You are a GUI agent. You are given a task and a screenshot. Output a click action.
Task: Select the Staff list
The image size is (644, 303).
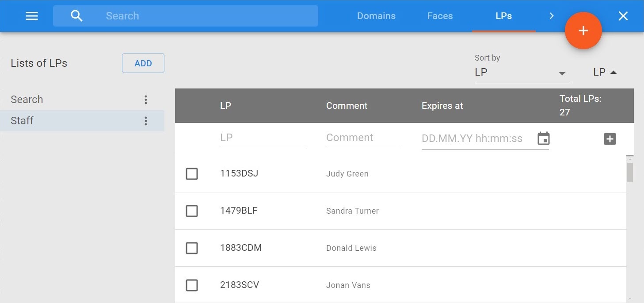point(22,121)
